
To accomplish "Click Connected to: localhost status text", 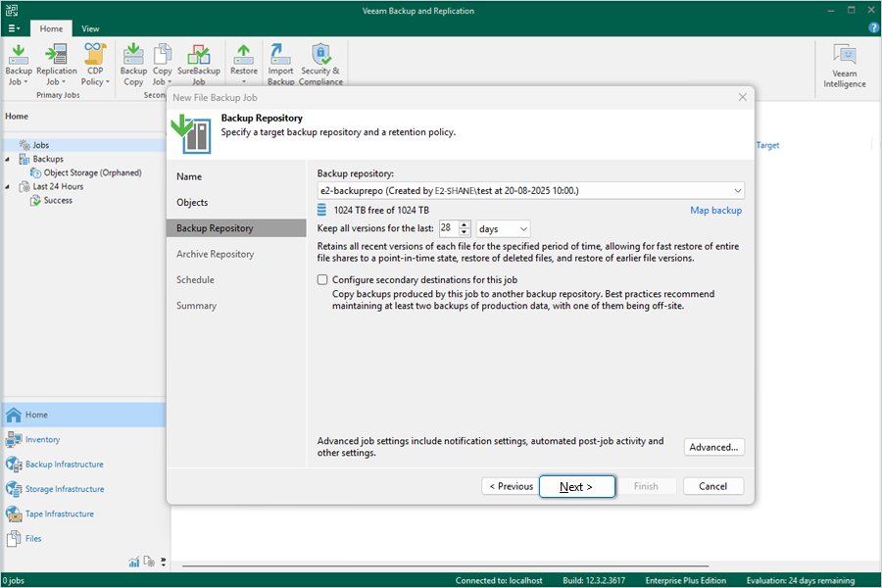I will (499, 581).
